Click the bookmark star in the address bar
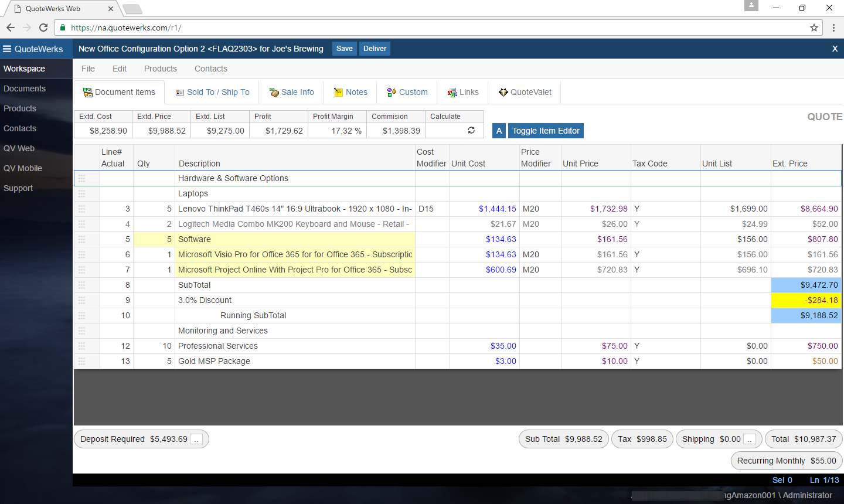Viewport: 844px width, 504px height. pos(814,28)
